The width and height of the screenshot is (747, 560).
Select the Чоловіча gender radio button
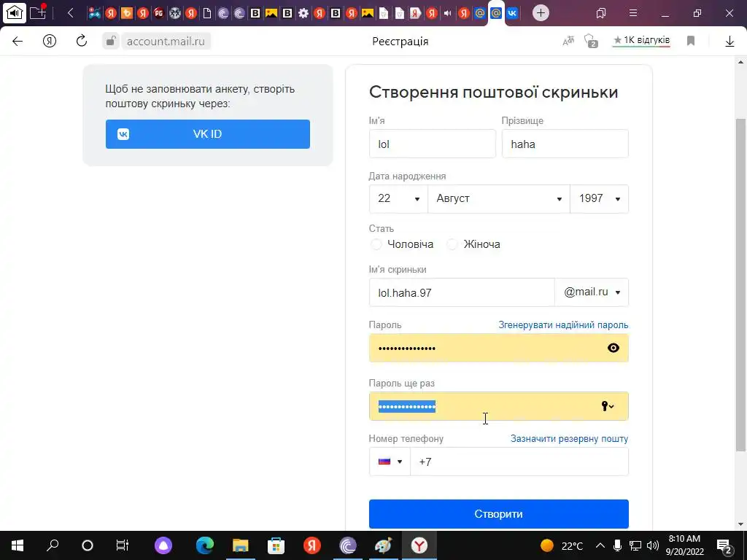click(376, 244)
